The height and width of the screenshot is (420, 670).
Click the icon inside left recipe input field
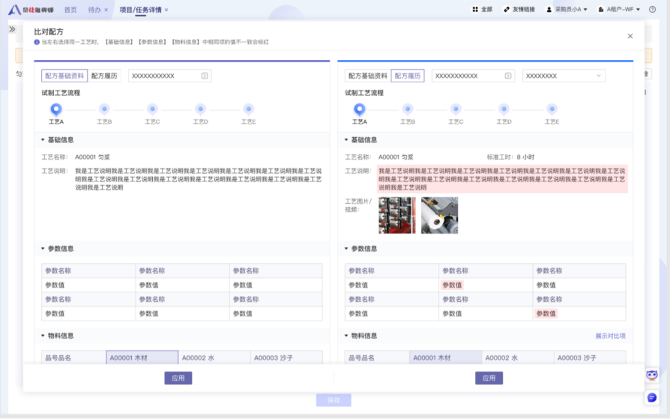(x=205, y=76)
